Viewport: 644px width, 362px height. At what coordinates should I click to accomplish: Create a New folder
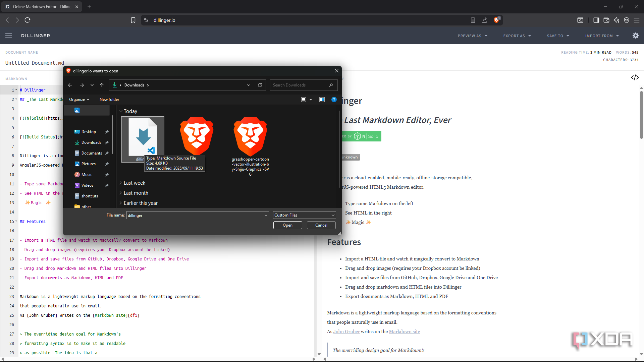109,100
